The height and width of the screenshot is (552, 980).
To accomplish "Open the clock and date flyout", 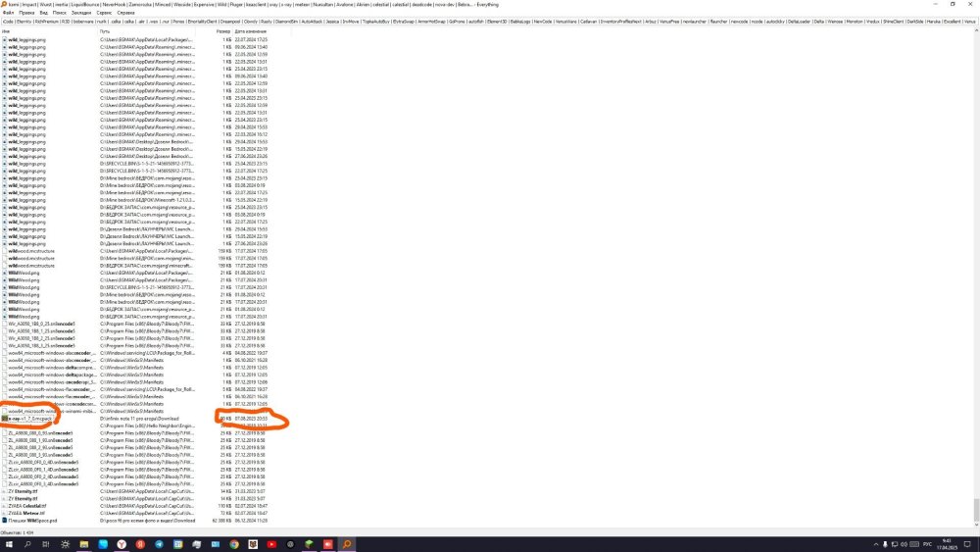I will 947,544.
